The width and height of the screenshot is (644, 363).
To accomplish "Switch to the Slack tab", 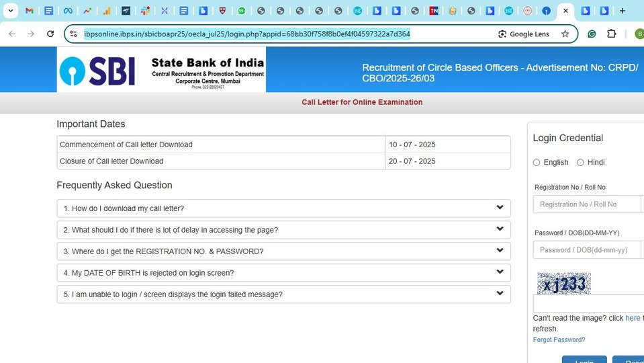I will [x=145, y=11].
